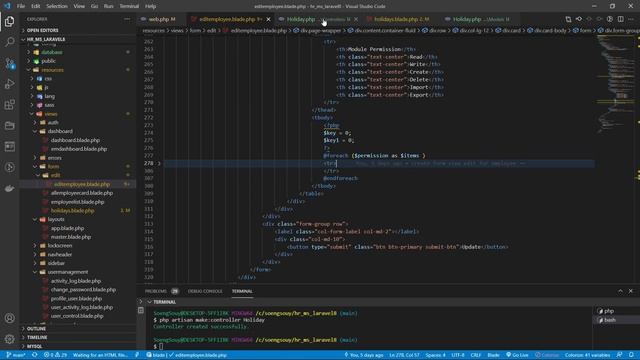
Task: Switch to the TERMINAL panel tab
Action: pos(242,291)
